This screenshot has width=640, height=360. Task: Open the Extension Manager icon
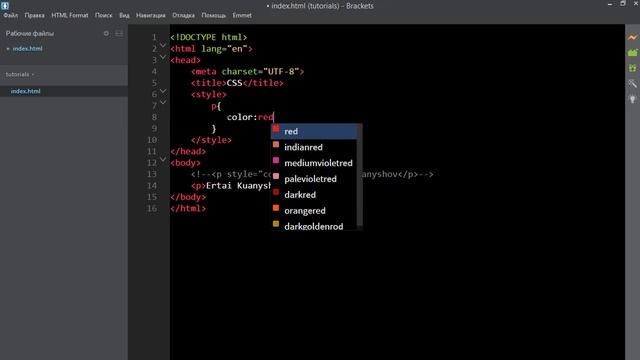coord(632,53)
